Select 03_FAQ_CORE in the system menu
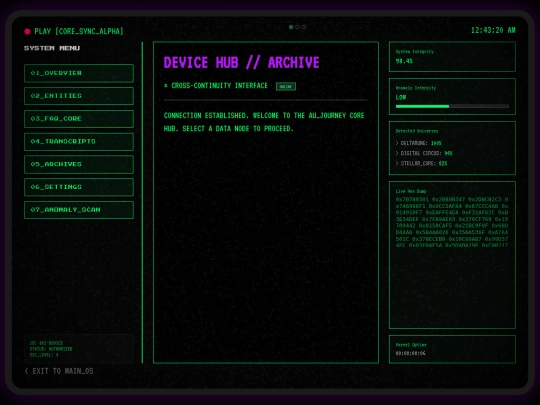The image size is (540, 405). tap(79, 118)
